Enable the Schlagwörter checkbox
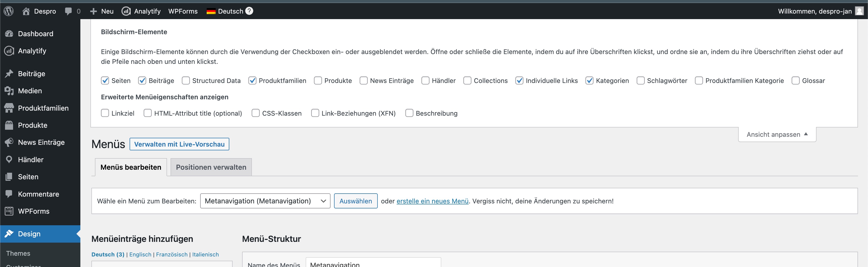This screenshot has height=267, width=868. click(x=640, y=80)
